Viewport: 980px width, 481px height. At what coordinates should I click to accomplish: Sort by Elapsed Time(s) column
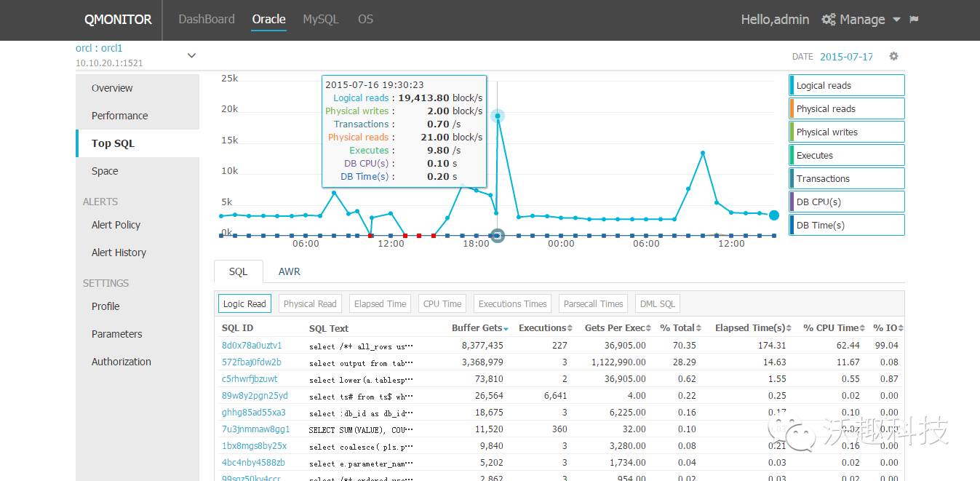[754, 328]
